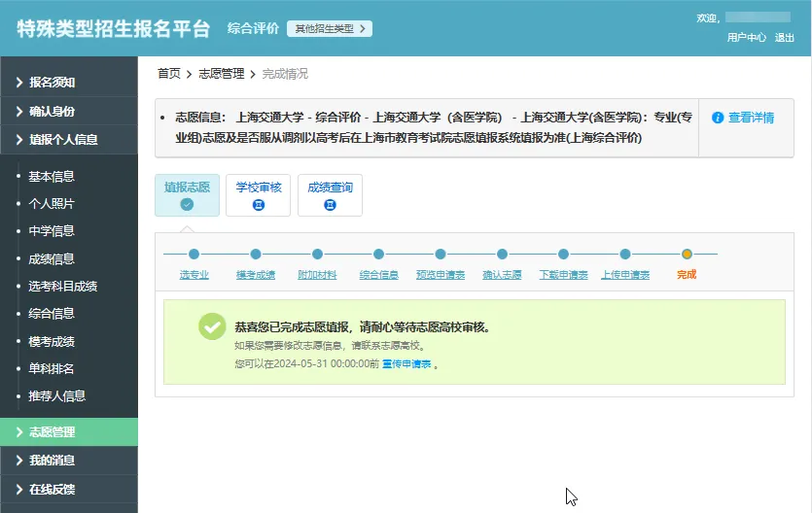Screen dimensions: 812x513
Task: Open 个人照片 in the sidebar
Action: click(x=52, y=204)
